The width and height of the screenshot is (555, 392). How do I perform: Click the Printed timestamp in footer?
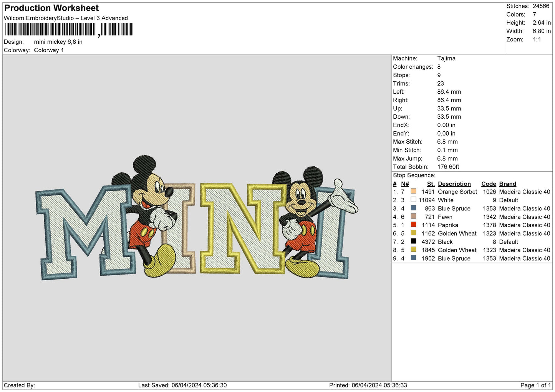(x=368, y=385)
